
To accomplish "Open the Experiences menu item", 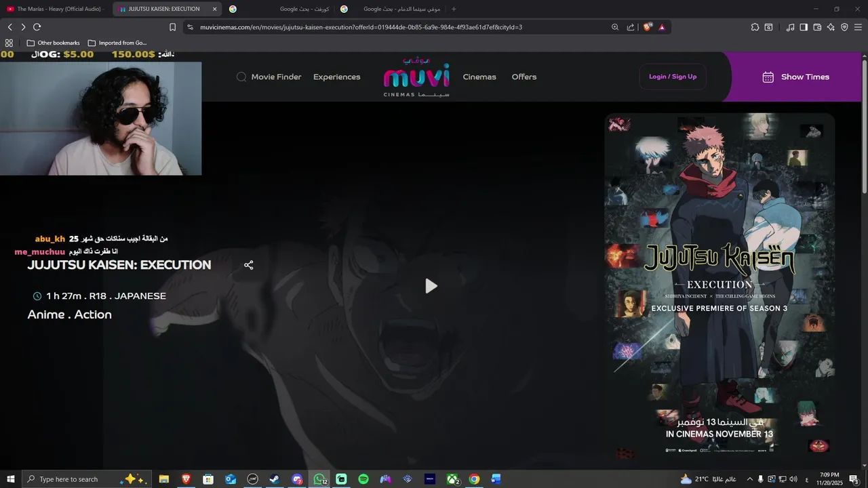I will [336, 77].
